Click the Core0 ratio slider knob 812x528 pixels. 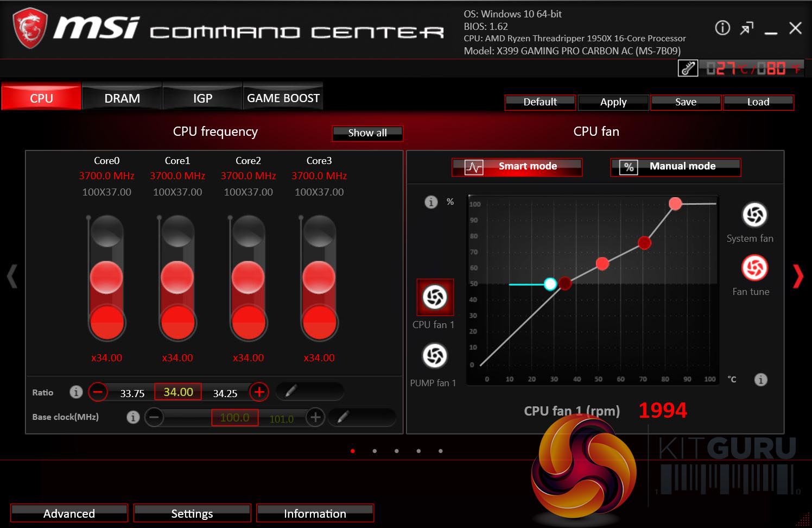[107, 278]
